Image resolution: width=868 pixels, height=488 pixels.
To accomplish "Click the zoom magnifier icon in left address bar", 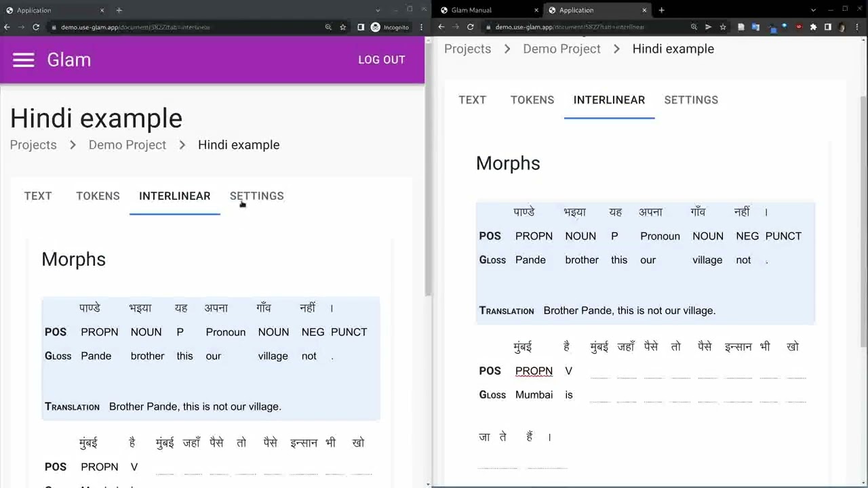I will [x=328, y=27].
